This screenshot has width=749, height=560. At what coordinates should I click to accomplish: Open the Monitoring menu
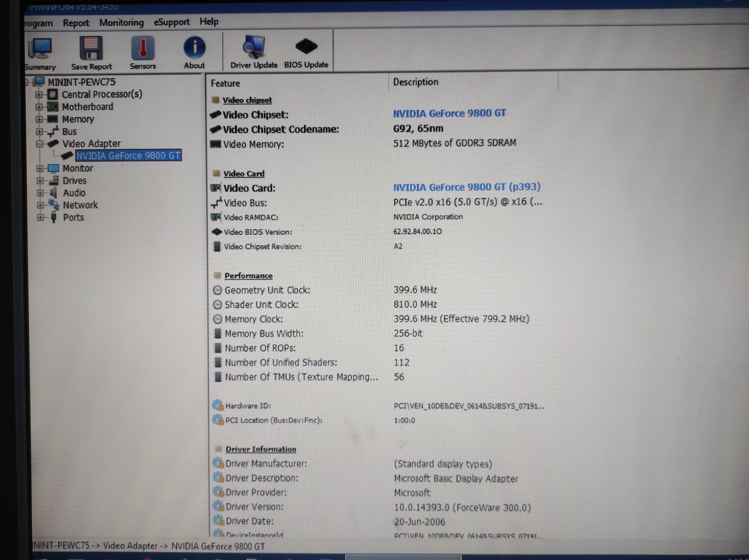pyautogui.click(x=121, y=22)
